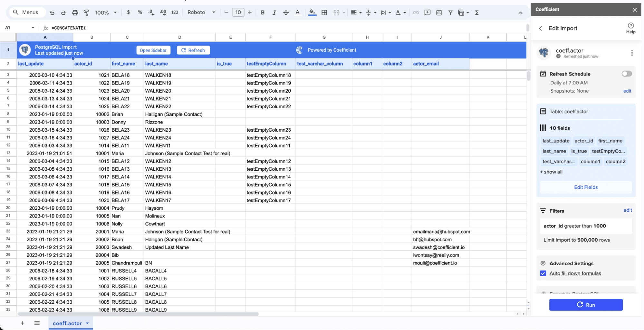Toggle the Refresh Schedule switch
This screenshot has width=644, height=330.
[x=626, y=74]
